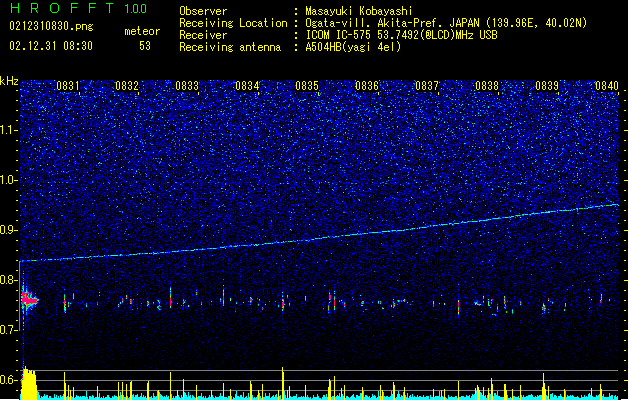
Task: Select the file name 0212310830.png
Action: 51,26
